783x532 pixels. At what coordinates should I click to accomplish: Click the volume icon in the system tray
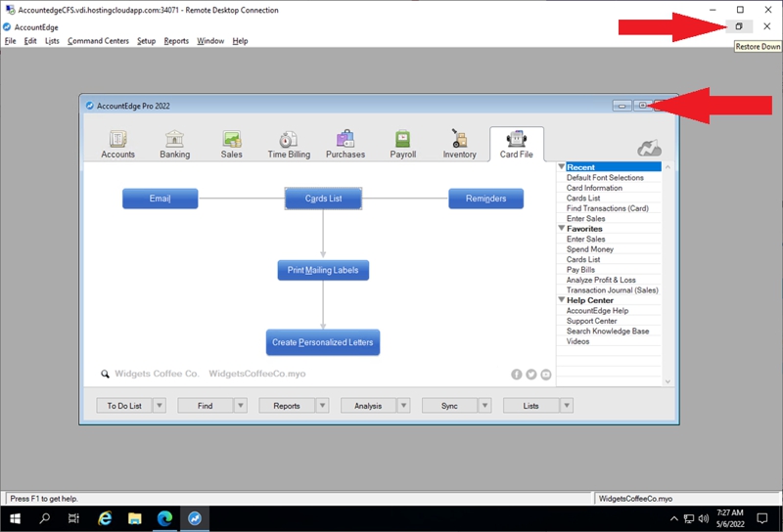click(x=704, y=518)
